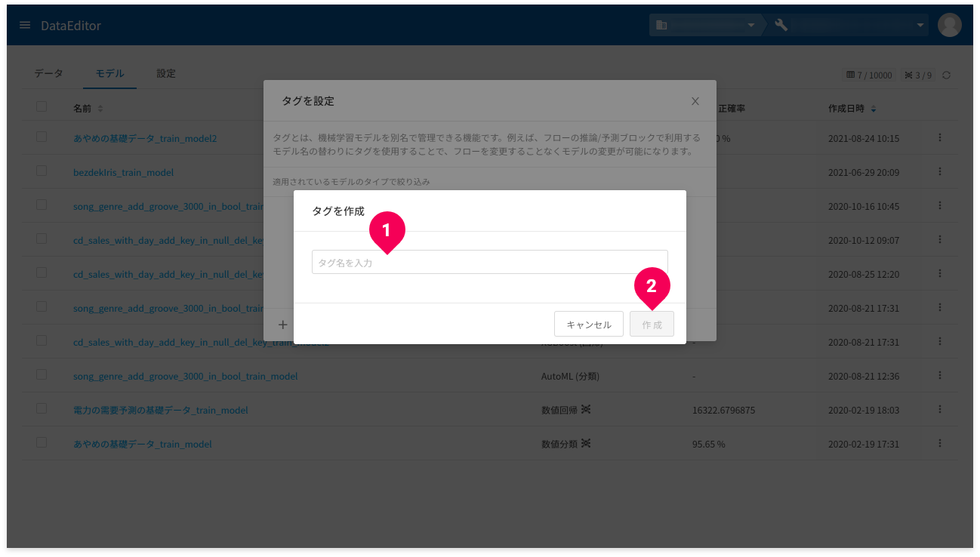
Task: Click the AutoML (分類) type cell
Action: [x=570, y=376]
